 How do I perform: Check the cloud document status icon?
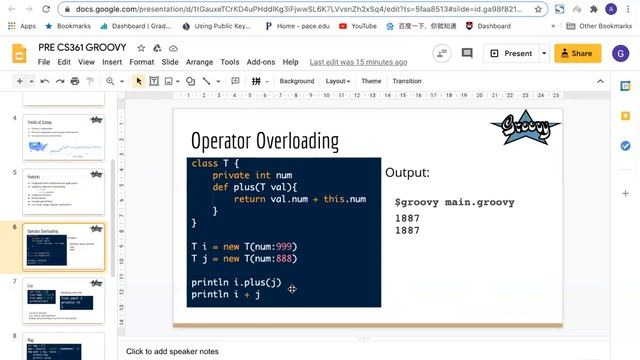[x=173, y=48]
